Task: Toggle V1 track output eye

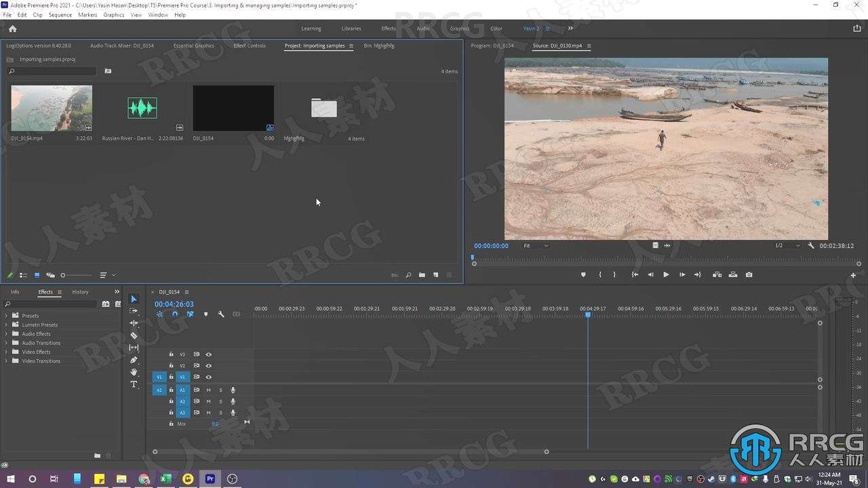Action: pos(208,377)
